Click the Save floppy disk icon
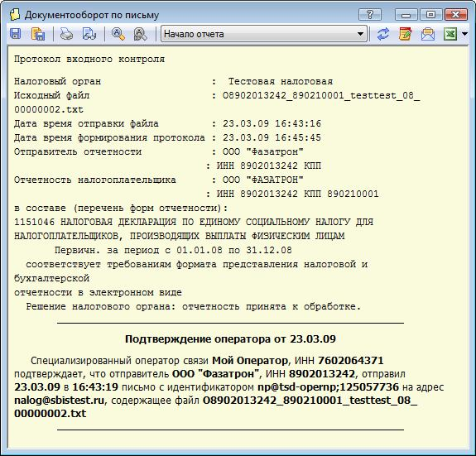The height and width of the screenshot is (456, 476). (x=16, y=34)
